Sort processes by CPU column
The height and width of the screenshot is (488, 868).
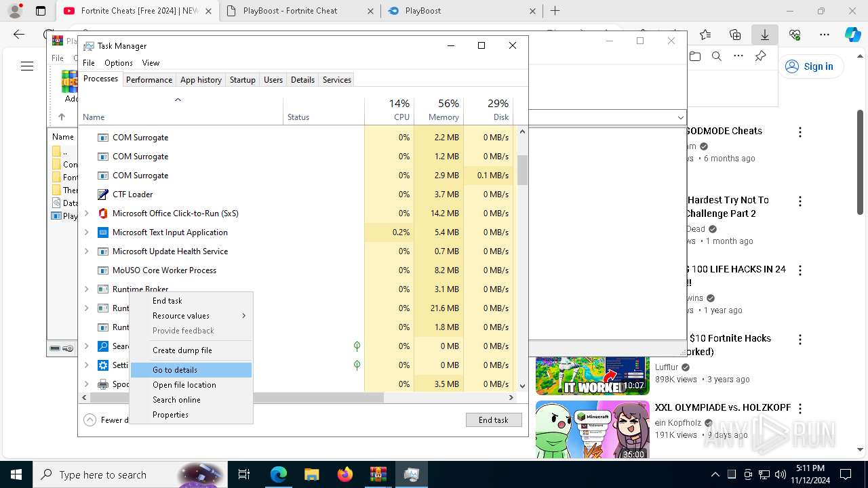click(389, 110)
